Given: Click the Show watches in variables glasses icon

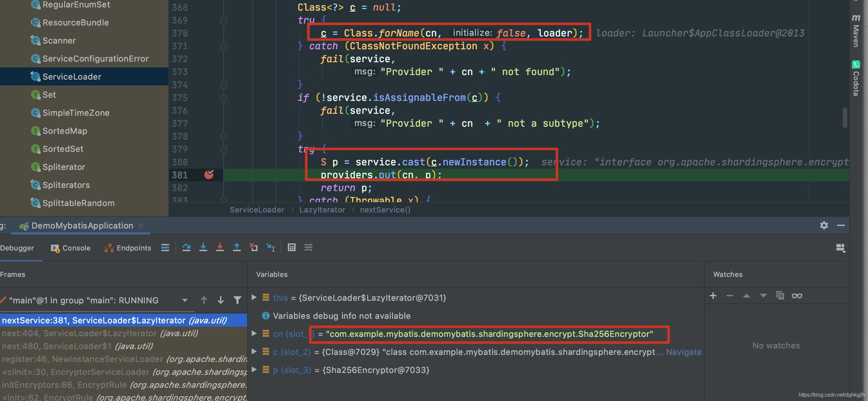Looking at the screenshot, I should pos(797,296).
